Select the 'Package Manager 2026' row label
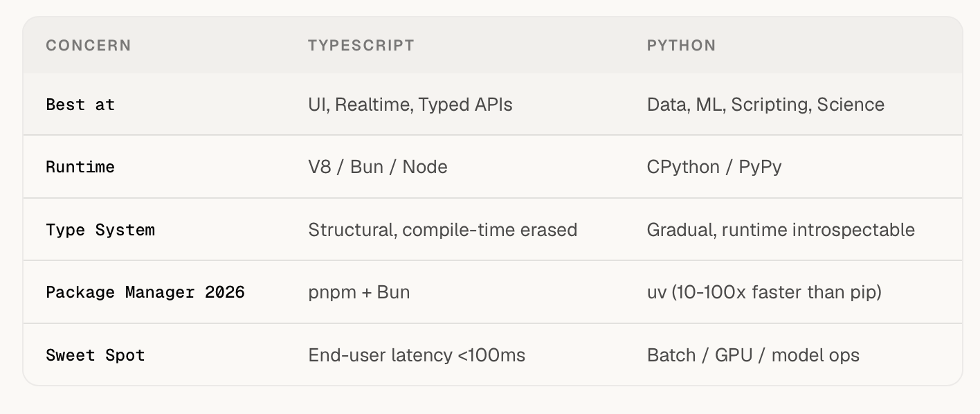 [x=145, y=292]
